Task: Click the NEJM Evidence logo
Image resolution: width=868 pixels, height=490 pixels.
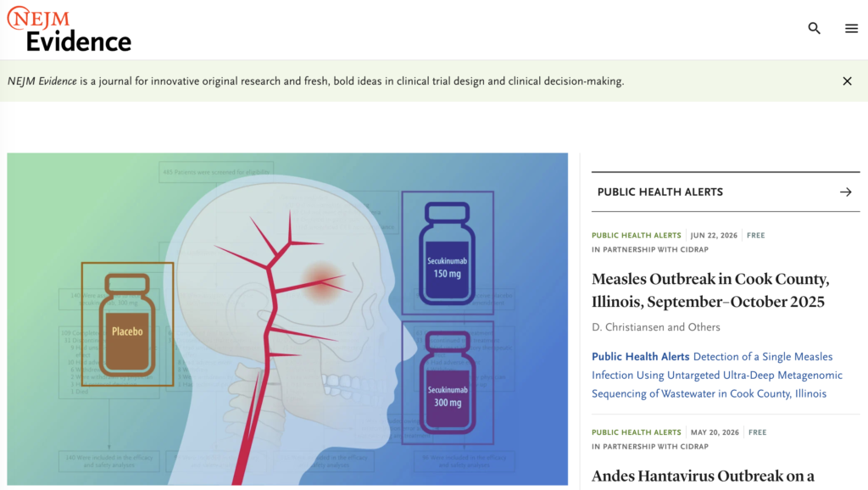Action: 70,30
